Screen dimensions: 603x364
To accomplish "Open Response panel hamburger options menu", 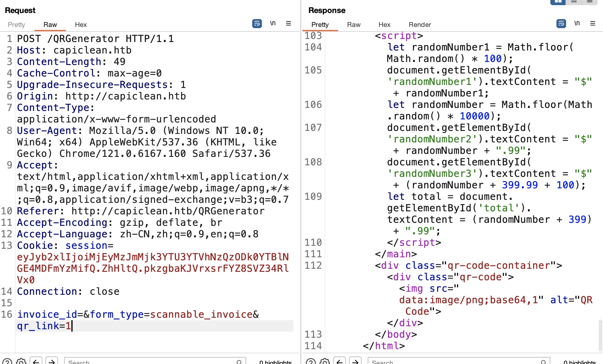I will [593, 23].
